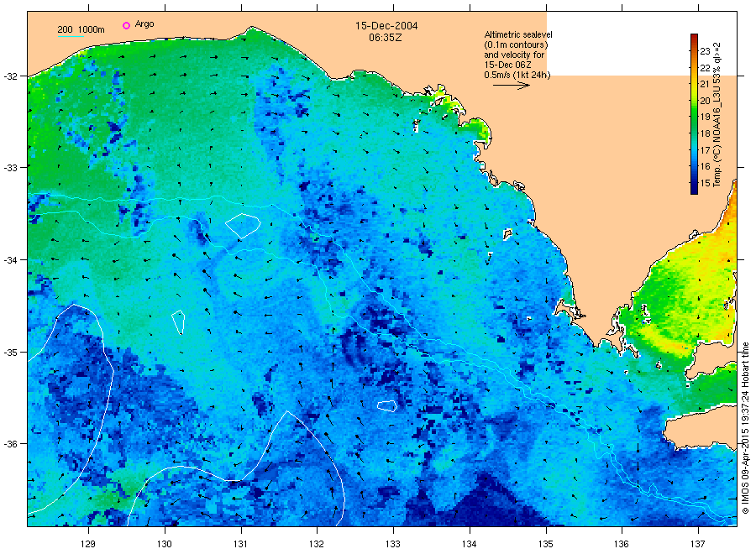Click longitude axis label 132
Image resolution: width=756 pixels, height=554 pixels.
pos(317,545)
